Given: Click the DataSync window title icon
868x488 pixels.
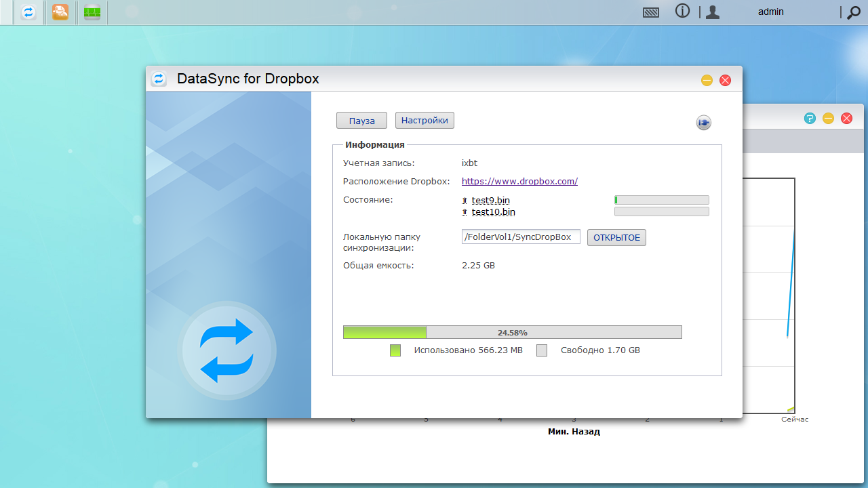Looking at the screenshot, I should tap(159, 79).
